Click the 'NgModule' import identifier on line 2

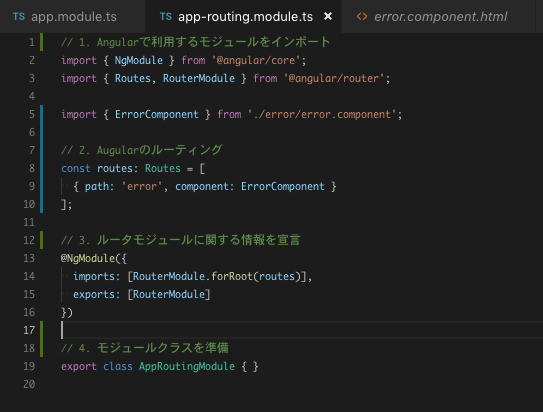click(139, 61)
